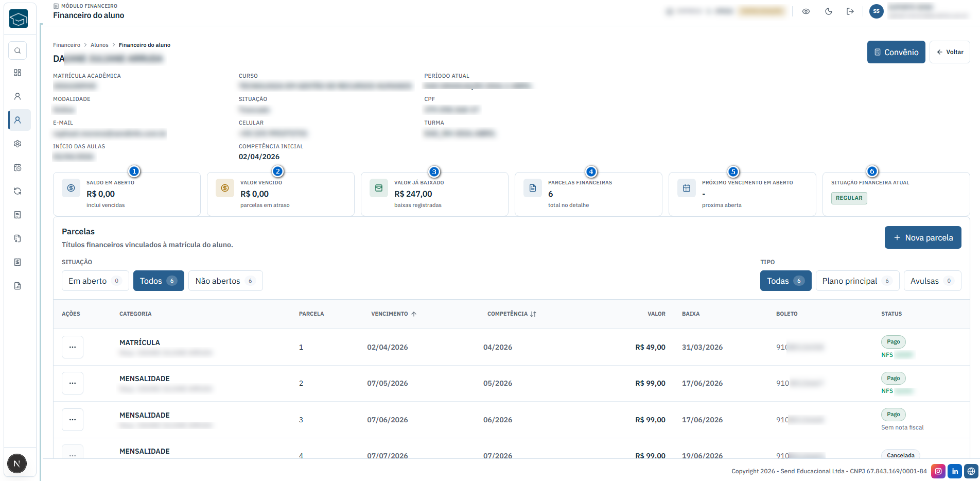Click the 'Sem nota fiscal' text in parcela 3
The width and height of the screenshot is (980, 481).
(x=902, y=427)
